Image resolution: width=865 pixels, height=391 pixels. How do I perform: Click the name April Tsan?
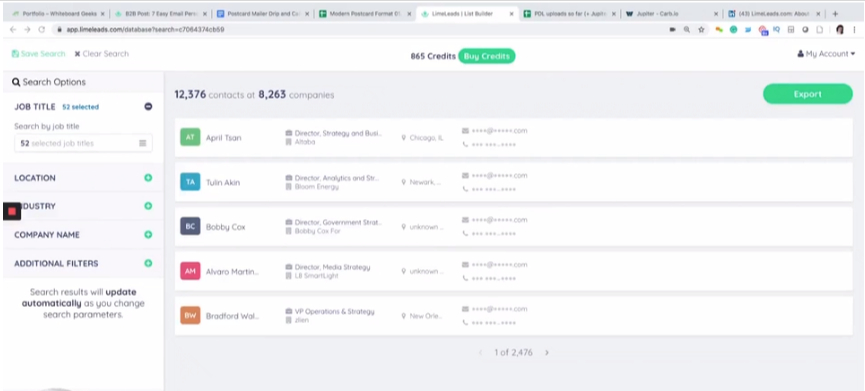(x=223, y=138)
